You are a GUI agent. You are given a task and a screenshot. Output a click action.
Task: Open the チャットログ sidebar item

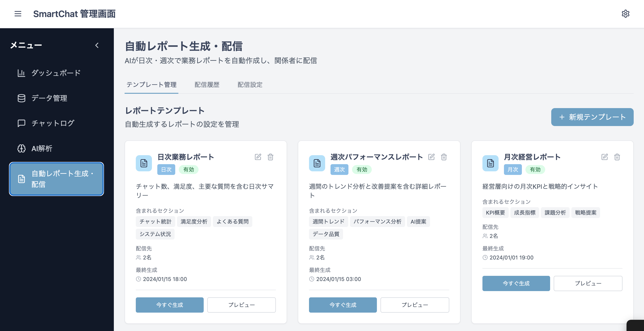click(52, 123)
